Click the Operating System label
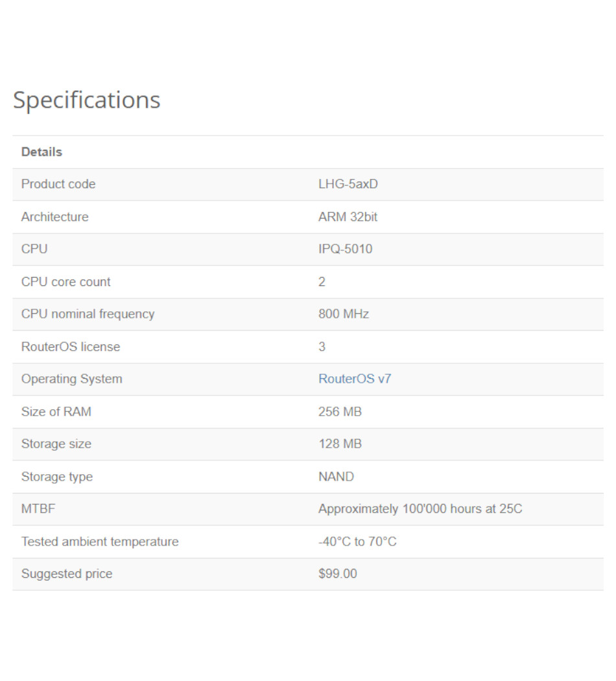 71,379
